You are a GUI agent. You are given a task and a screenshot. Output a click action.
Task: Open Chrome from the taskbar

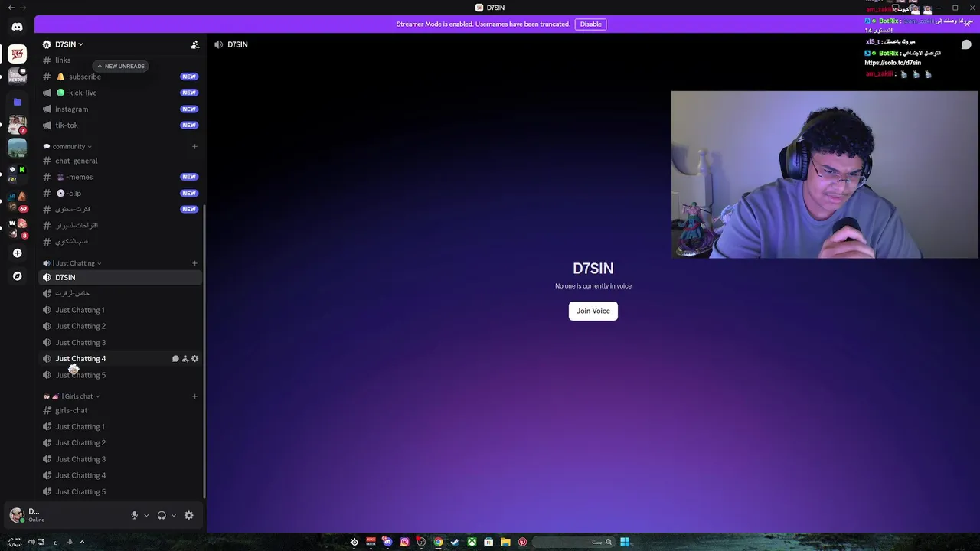pos(438,542)
